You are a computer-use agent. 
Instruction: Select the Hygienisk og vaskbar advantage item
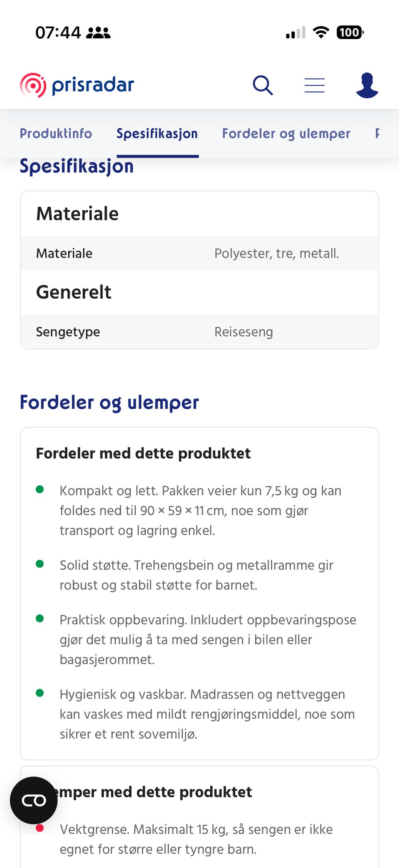199,714
